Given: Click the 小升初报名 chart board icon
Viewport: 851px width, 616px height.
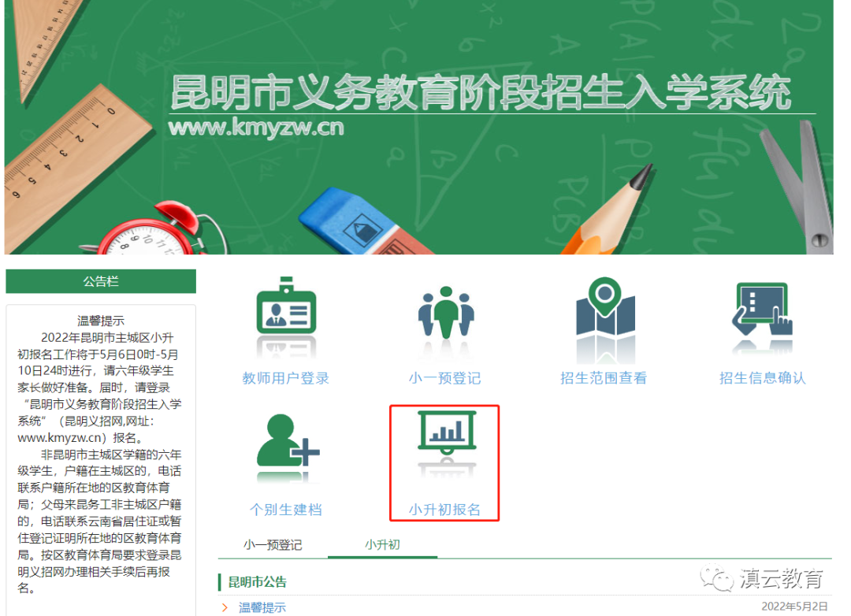Looking at the screenshot, I should (446, 432).
